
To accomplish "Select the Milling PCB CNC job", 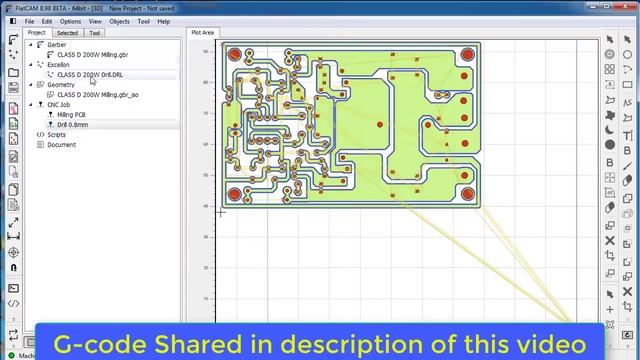I will tap(71, 115).
